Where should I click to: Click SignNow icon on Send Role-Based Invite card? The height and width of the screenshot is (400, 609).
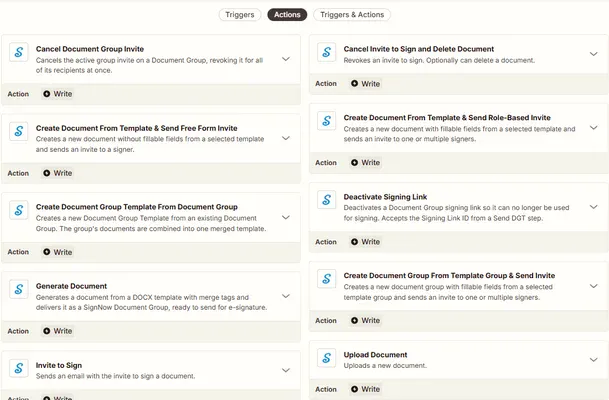326,121
